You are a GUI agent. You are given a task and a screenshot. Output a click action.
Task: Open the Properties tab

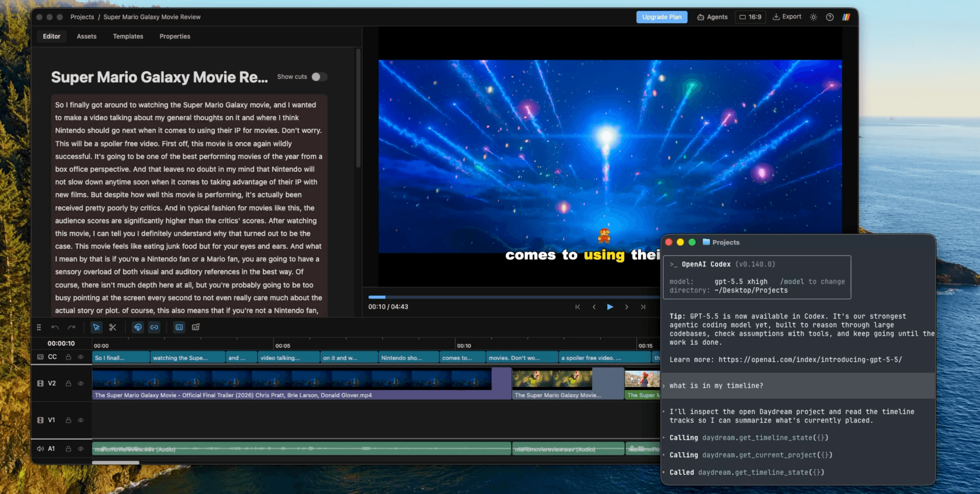[175, 36]
